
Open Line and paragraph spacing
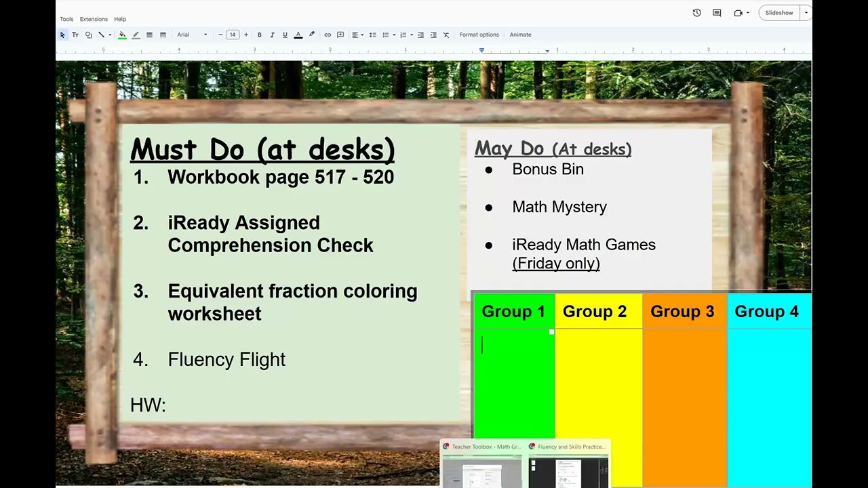(x=372, y=35)
